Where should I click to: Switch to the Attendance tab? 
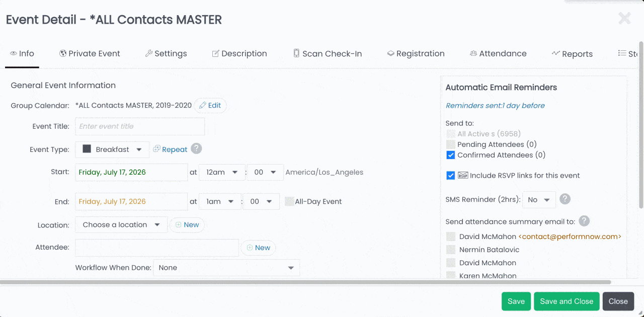coord(498,53)
